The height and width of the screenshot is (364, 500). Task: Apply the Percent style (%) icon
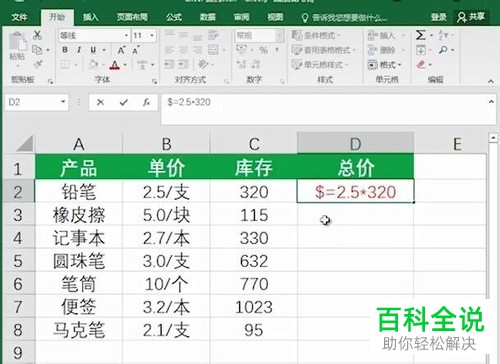click(x=263, y=50)
